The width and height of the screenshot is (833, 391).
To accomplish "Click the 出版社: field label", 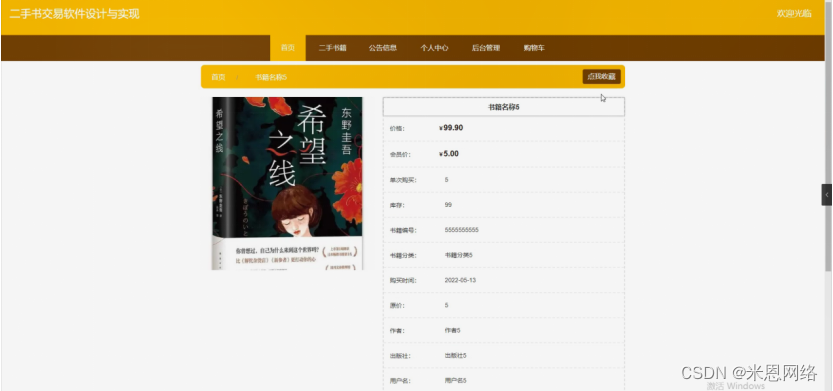I will pyautogui.click(x=400, y=356).
